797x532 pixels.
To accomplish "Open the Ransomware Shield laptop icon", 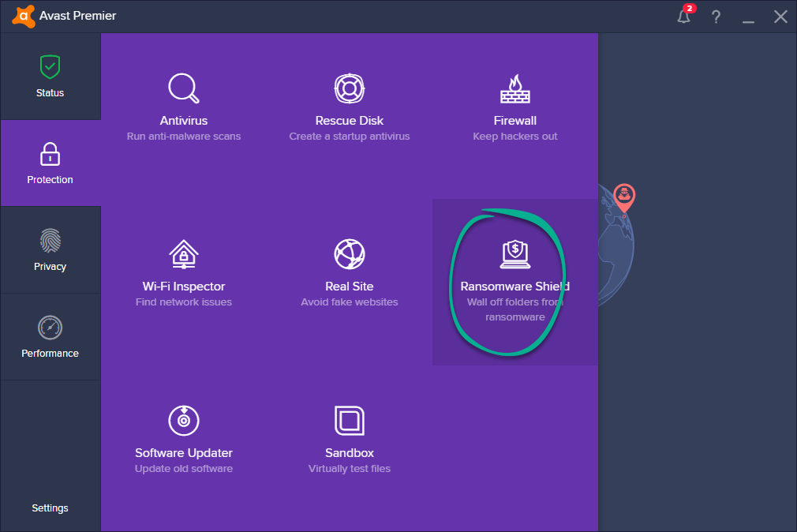I will tap(514, 254).
